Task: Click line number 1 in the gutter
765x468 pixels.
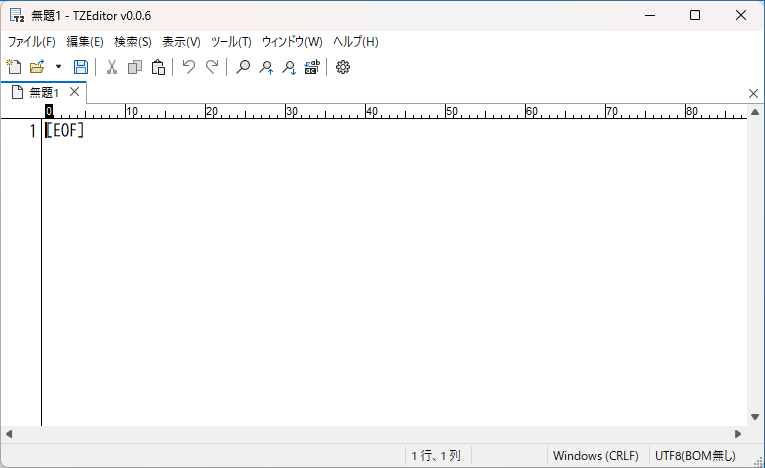Action: coord(32,131)
